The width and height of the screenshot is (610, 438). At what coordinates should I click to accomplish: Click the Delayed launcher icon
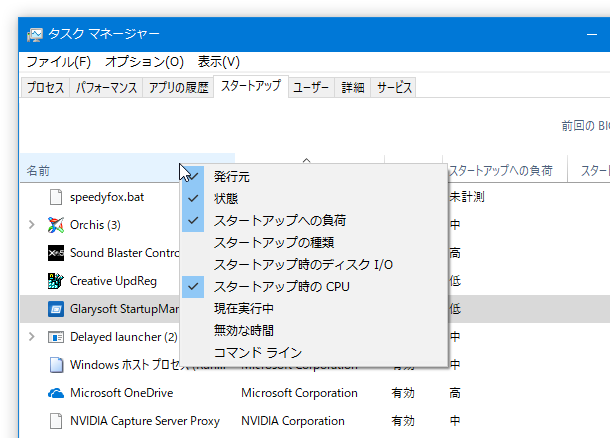(x=56, y=337)
